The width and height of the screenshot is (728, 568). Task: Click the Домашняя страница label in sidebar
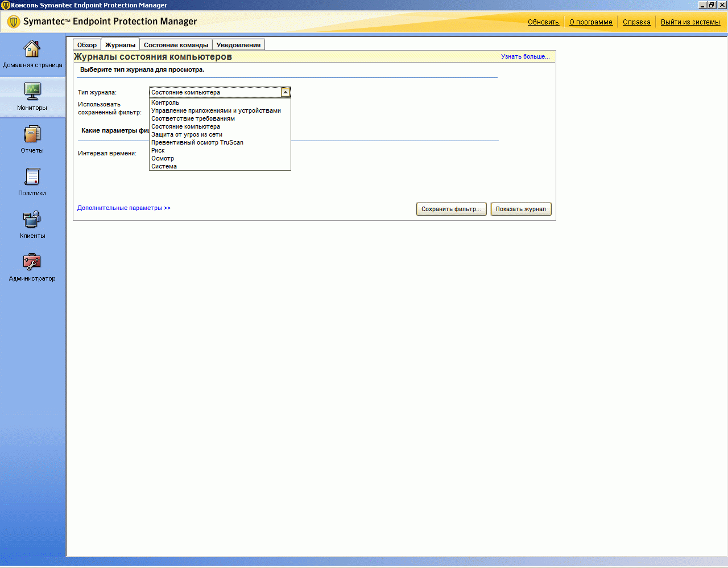point(32,65)
